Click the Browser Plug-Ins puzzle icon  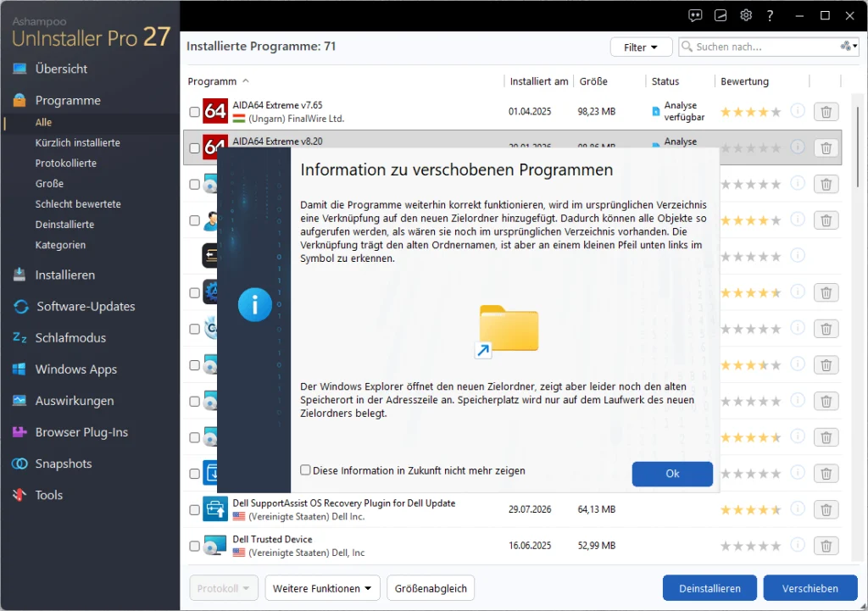click(x=19, y=431)
